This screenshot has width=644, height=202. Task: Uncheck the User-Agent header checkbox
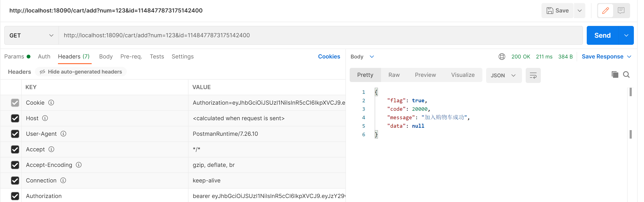tap(15, 134)
